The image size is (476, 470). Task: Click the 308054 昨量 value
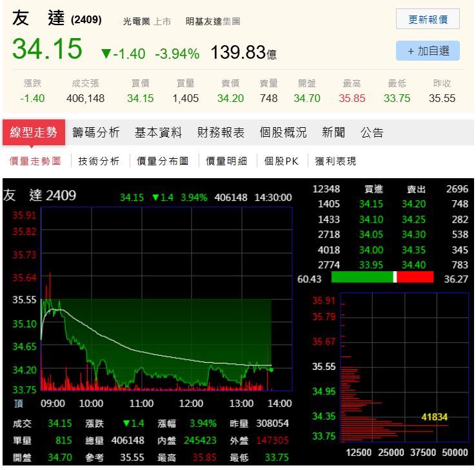click(272, 424)
